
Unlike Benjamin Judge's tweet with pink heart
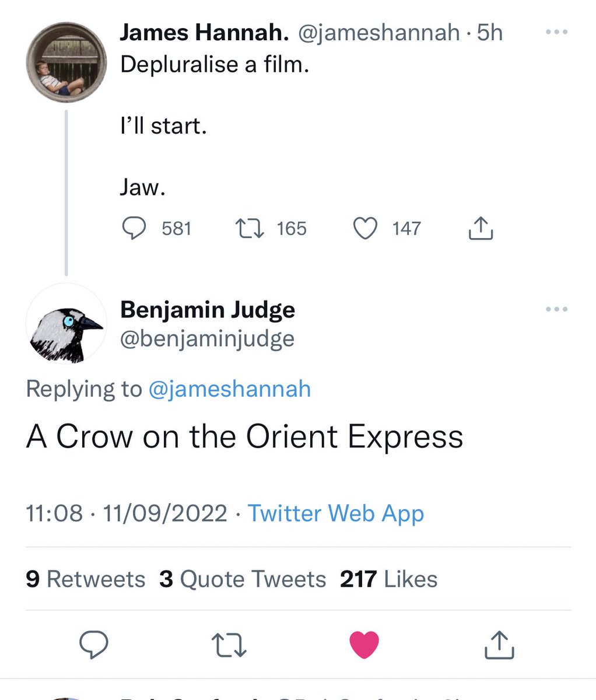[x=364, y=645]
